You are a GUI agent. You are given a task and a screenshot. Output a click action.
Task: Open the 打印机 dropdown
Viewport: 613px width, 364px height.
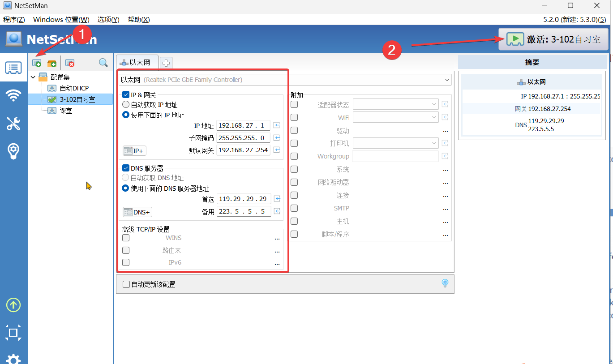point(396,143)
